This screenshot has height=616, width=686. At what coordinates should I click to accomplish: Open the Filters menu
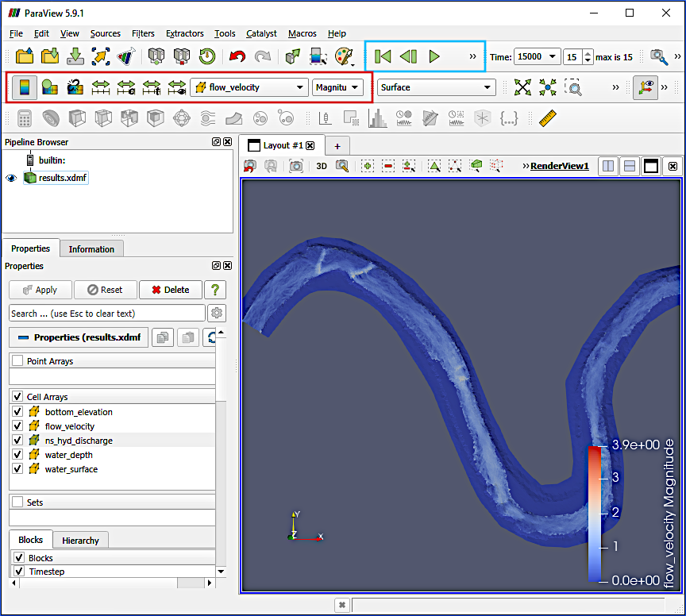click(x=143, y=33)
